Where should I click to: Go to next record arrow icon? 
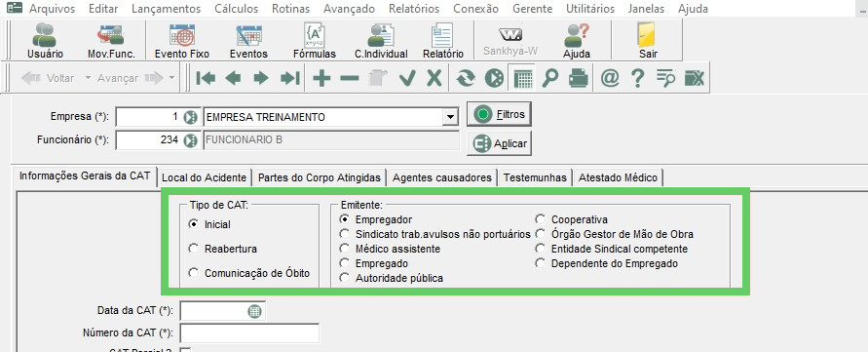(x=261, y=78)
